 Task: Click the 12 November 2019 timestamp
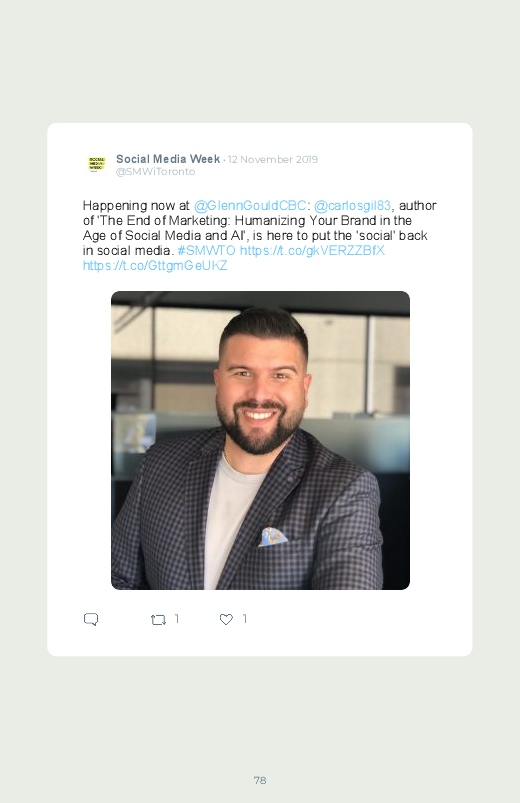pos(273,159)
